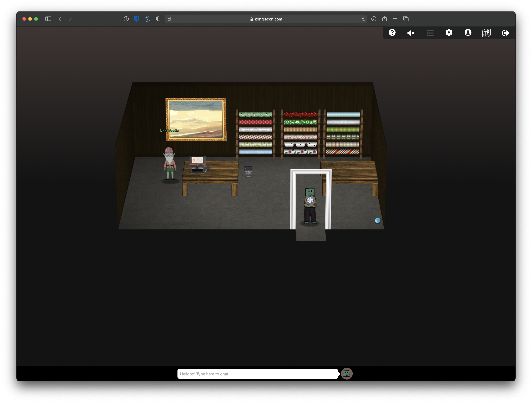Open the badge/talks icon in game toolbar

pos(486,33)
